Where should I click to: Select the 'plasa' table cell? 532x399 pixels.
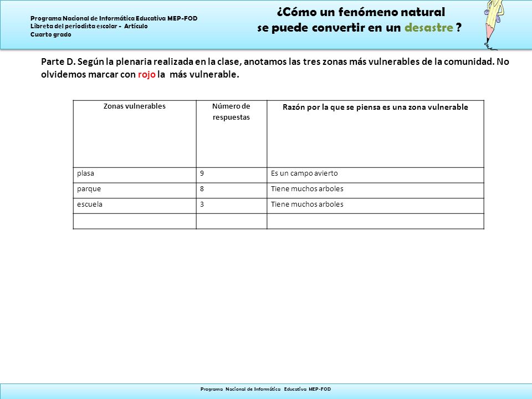(x=135, y=175)
